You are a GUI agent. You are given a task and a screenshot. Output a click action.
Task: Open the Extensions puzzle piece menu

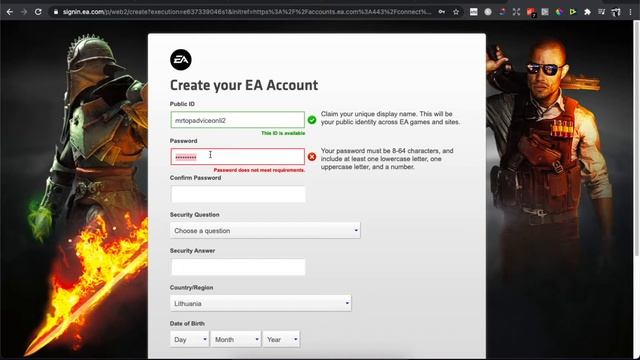(x=587, y=12)
